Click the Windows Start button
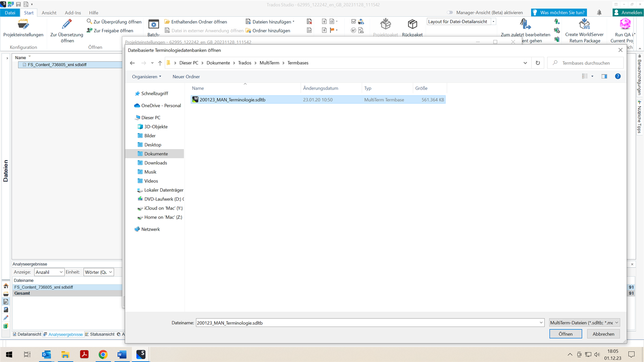 (9, 354)
